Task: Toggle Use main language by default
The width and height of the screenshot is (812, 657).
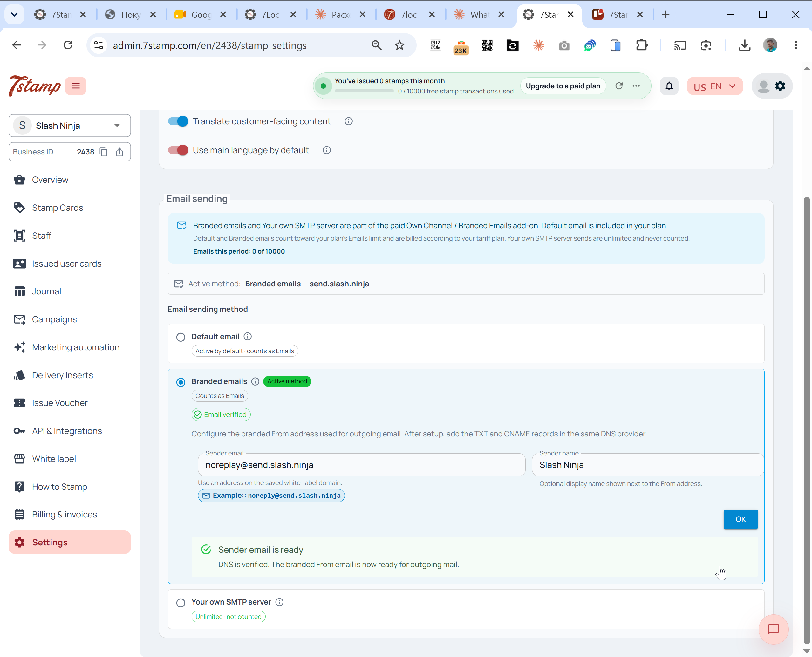Action: point(178,150)
